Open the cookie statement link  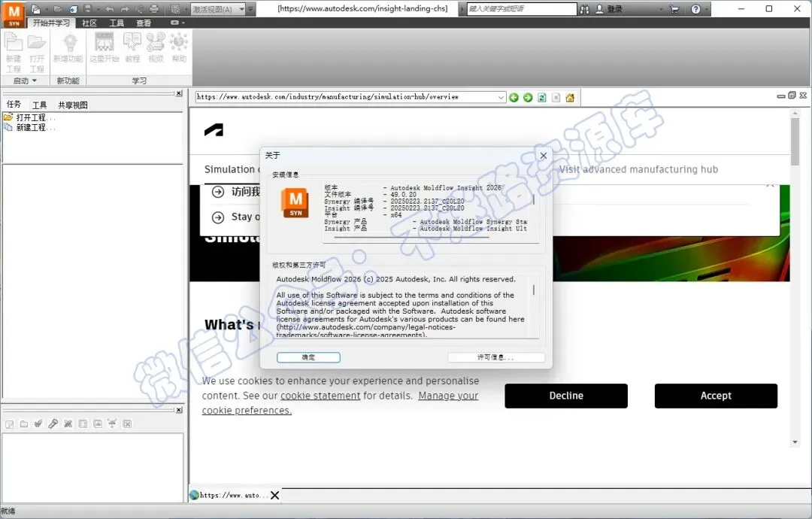pos(320,396)
